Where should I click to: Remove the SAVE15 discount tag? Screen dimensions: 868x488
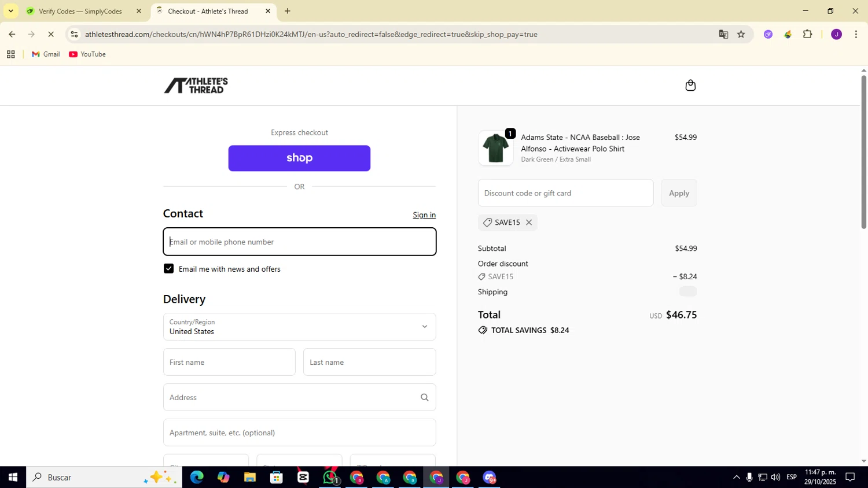click(x=529, y=223)
